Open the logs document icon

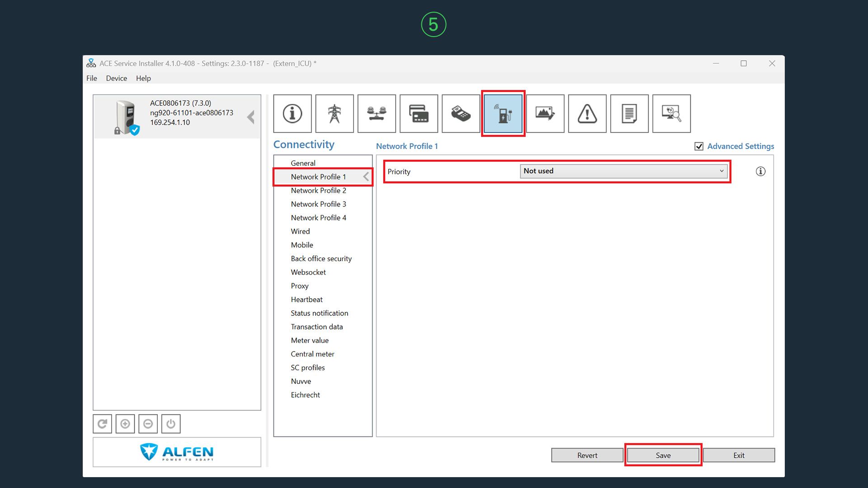click(x=629, y=113)
